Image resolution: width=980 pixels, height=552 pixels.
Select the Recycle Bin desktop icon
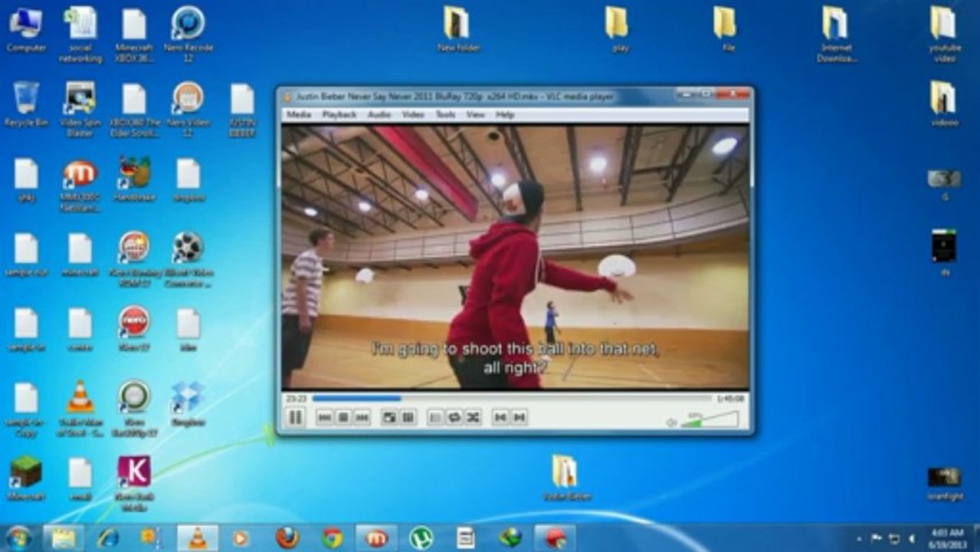pos(25,104)
